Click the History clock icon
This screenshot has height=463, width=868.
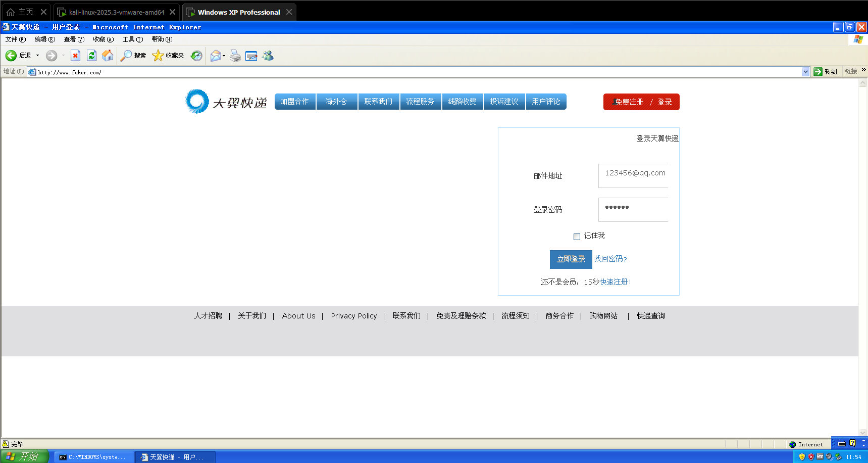pos(196,56)
